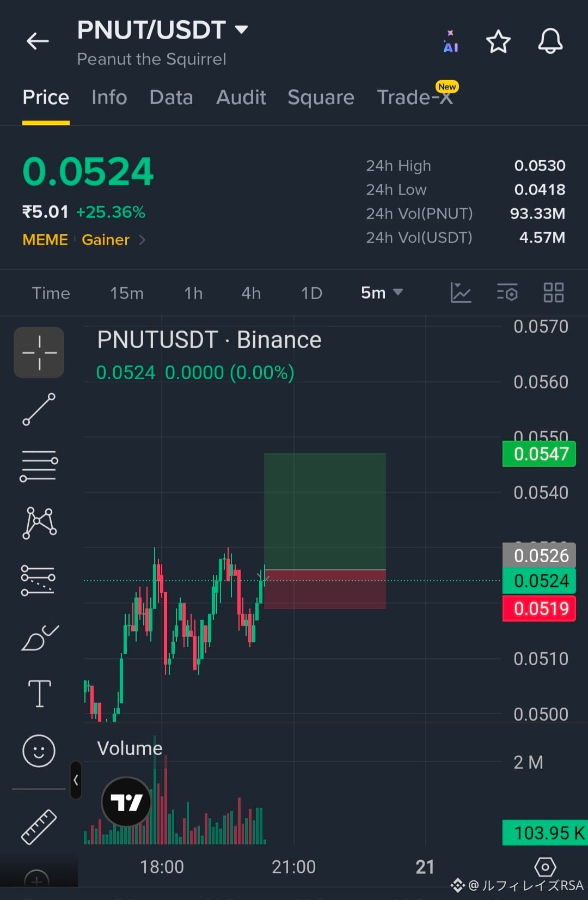Click the green profit zone of position
Viewport: 588px width, 900px height.
coord(325,511)
